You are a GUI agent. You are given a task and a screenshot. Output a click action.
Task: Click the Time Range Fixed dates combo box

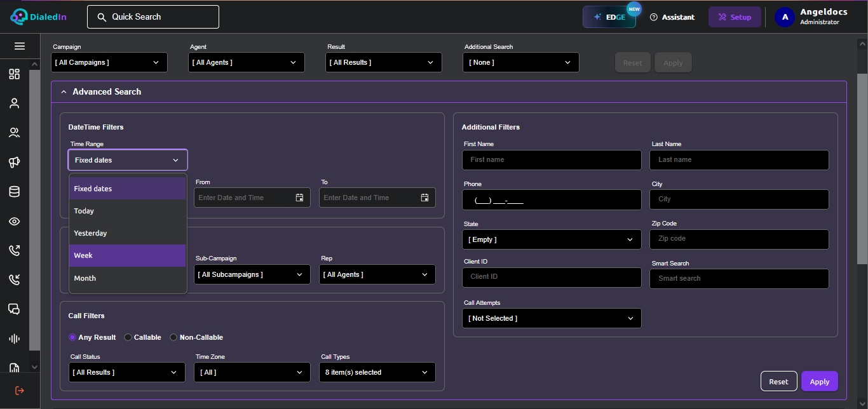tap(128, 160)
